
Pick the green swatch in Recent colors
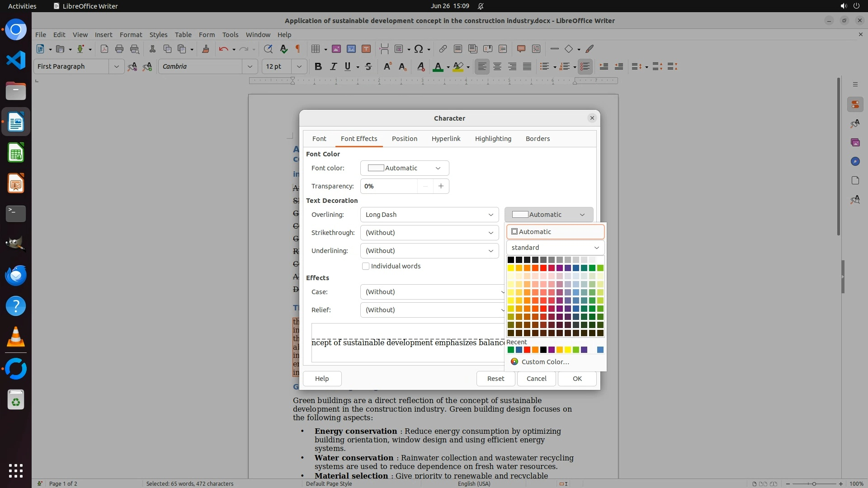pyautogui.click(x=511, y=350)
